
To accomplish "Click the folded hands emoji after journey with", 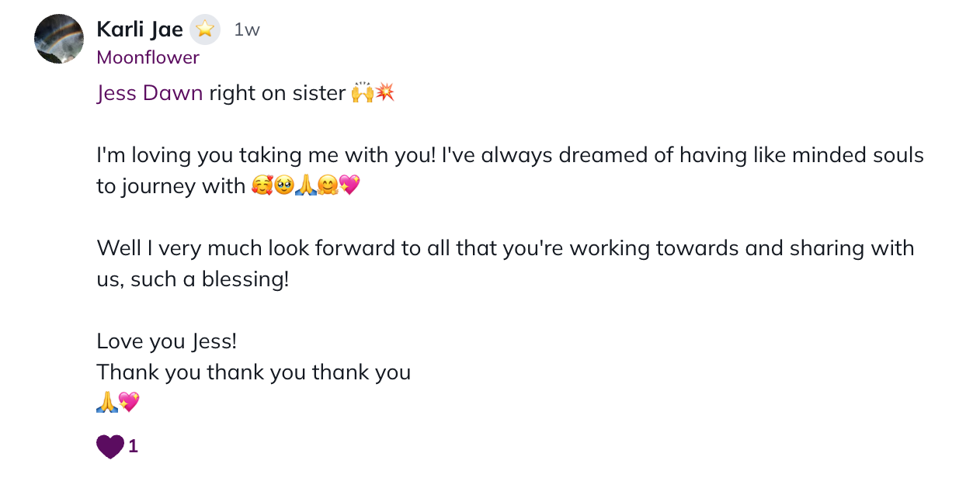I will click(x=306, y=186).
